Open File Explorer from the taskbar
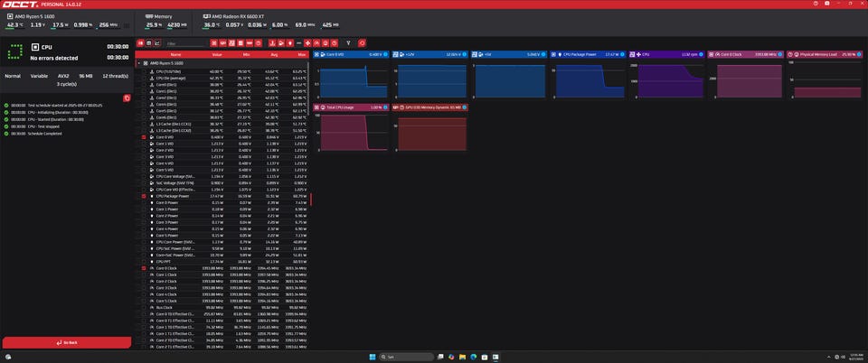 click(x=462, y=357)
